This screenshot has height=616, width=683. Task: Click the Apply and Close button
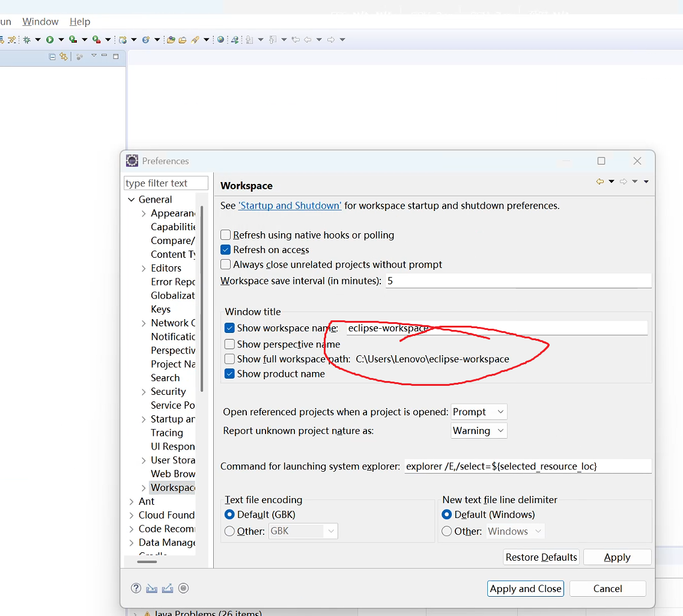[526, 588]
